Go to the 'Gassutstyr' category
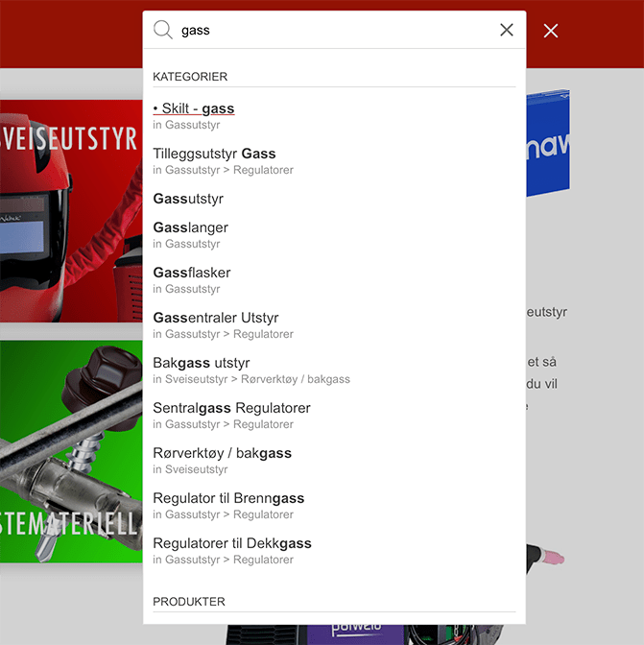This screenshot has width=644, height=645. [x=188, y=199]
